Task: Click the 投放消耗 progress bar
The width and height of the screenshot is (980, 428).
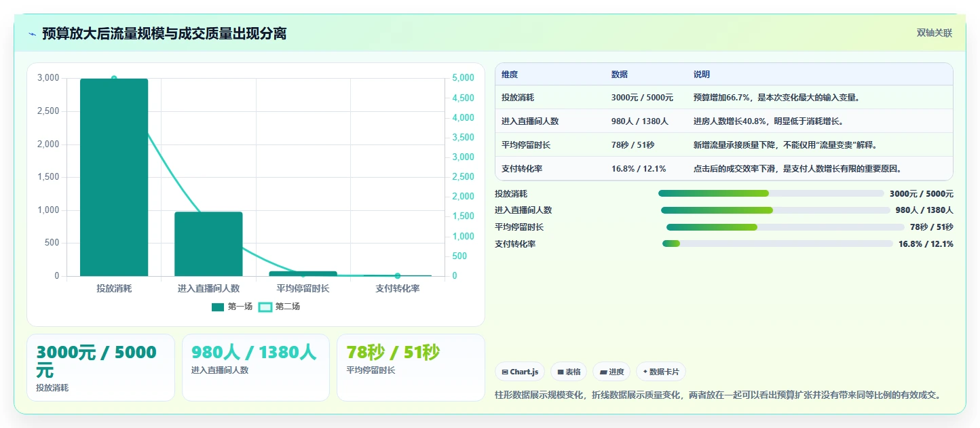Action: click(x=771, y=193)
